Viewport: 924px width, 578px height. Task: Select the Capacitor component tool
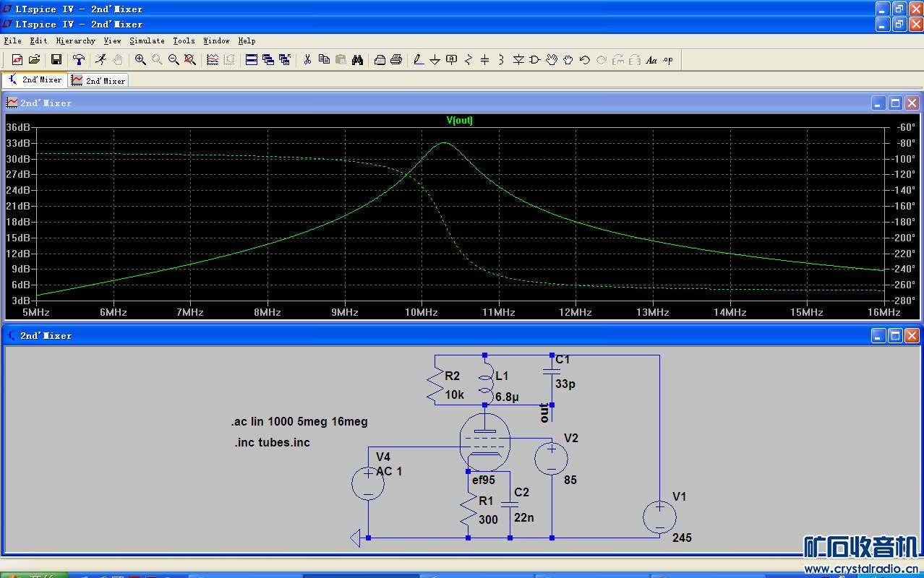coord(485,60)
